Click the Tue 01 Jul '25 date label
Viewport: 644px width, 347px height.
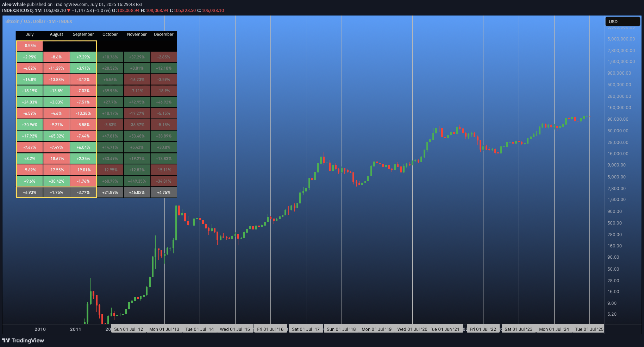pyautogui.click(x=589, y=329)
